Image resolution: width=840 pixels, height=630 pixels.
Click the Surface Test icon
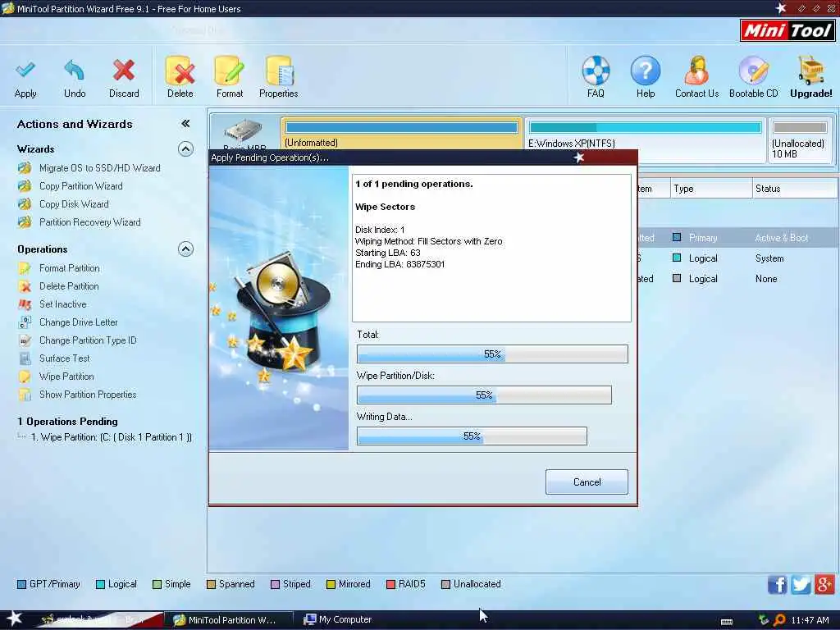click(25, 358)
